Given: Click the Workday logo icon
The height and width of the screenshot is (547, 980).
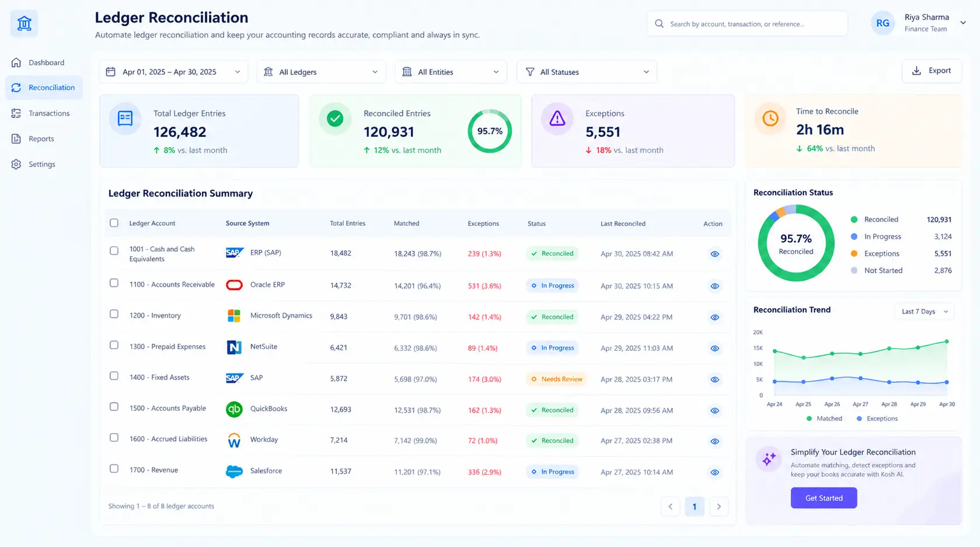Looking at the screenshot, I should (234, 440).
